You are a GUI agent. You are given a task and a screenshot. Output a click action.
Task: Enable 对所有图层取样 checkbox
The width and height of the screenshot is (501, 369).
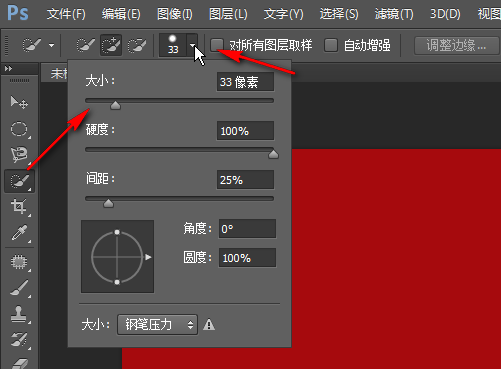click(217, 45)
